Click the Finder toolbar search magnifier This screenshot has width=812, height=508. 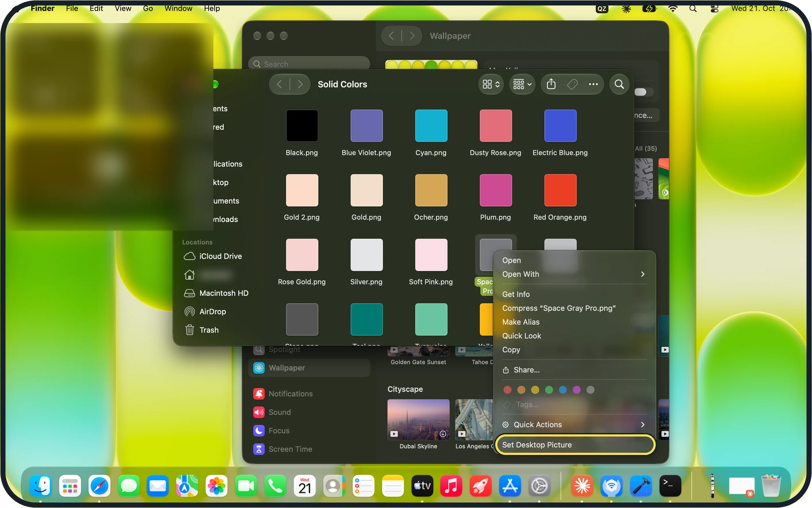(x=619, y=84)
